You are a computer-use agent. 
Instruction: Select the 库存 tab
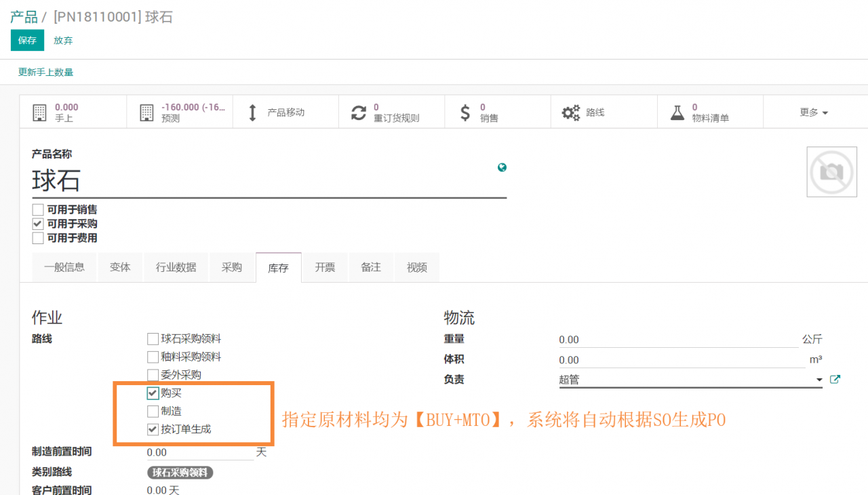tap(279, 268)
